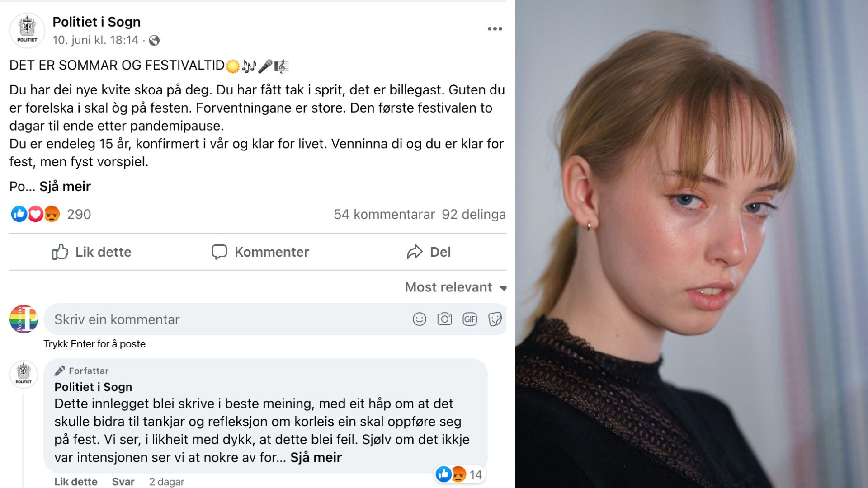The width and height of the screenshot is (868, 488).
Task: Click the post reaction emojis summary
Action: click(x=36, y=214)
